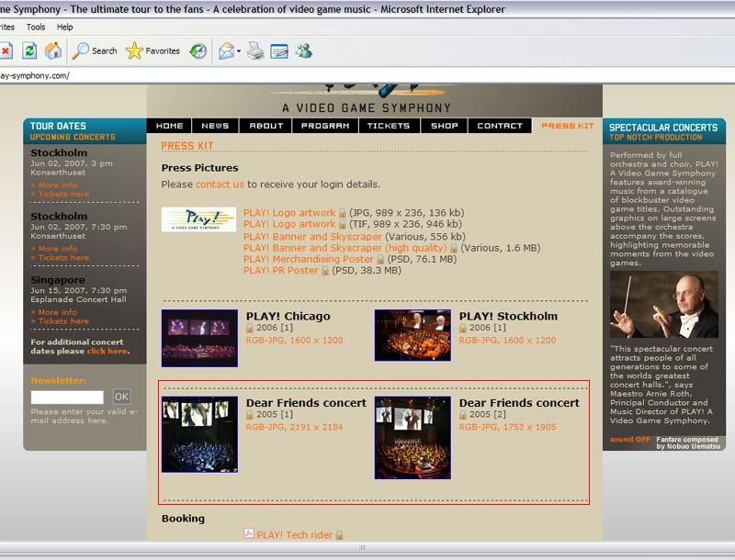Open PLAY! Logo artwork TIF link
This screenshot has height=560, width=735.
[289, 224]
